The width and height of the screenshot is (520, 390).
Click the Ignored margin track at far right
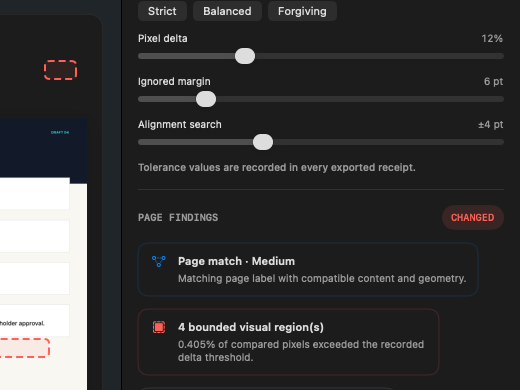[497, 99]
